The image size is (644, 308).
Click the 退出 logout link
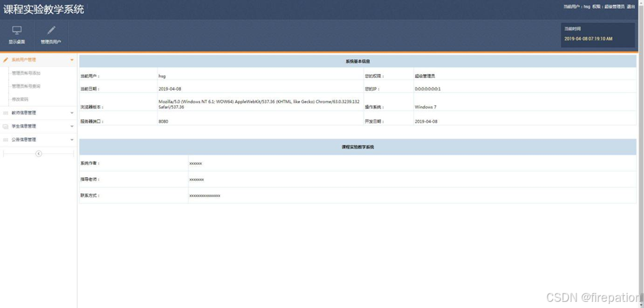[631, 7]
